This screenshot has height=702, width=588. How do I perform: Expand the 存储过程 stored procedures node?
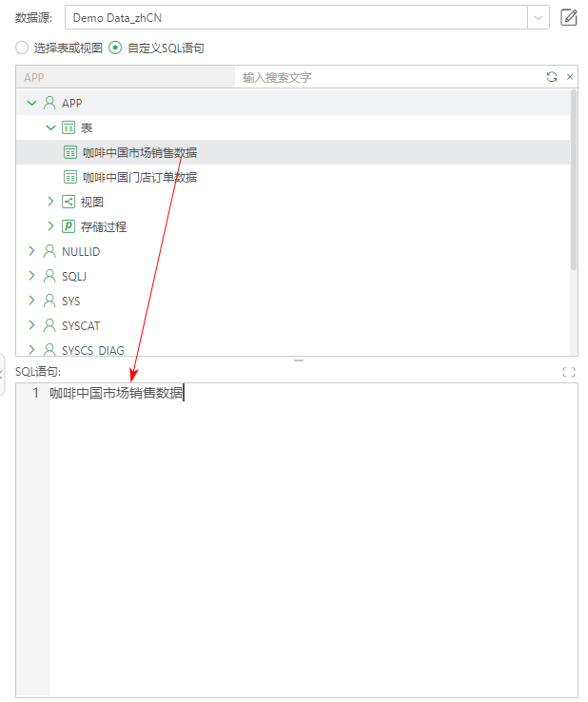click(x=50, y=226)
